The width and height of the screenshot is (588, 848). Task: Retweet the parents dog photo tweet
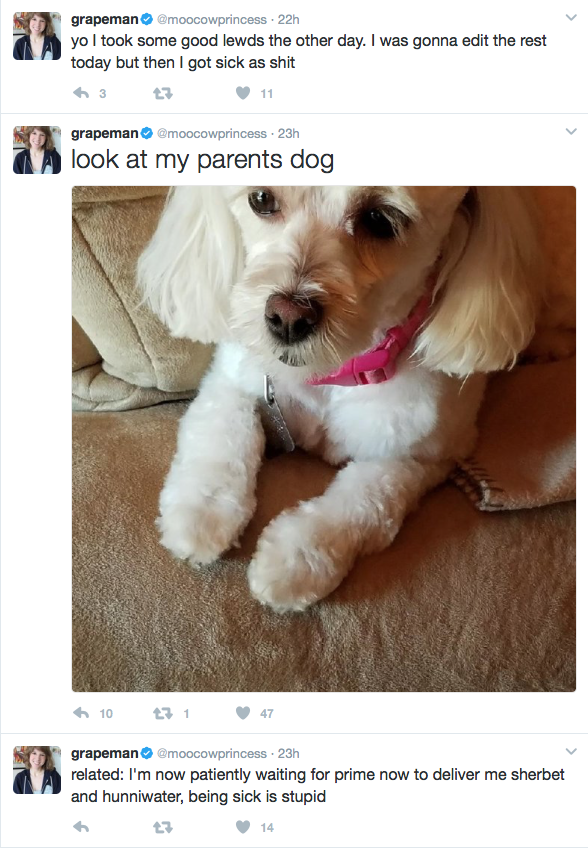163,713
